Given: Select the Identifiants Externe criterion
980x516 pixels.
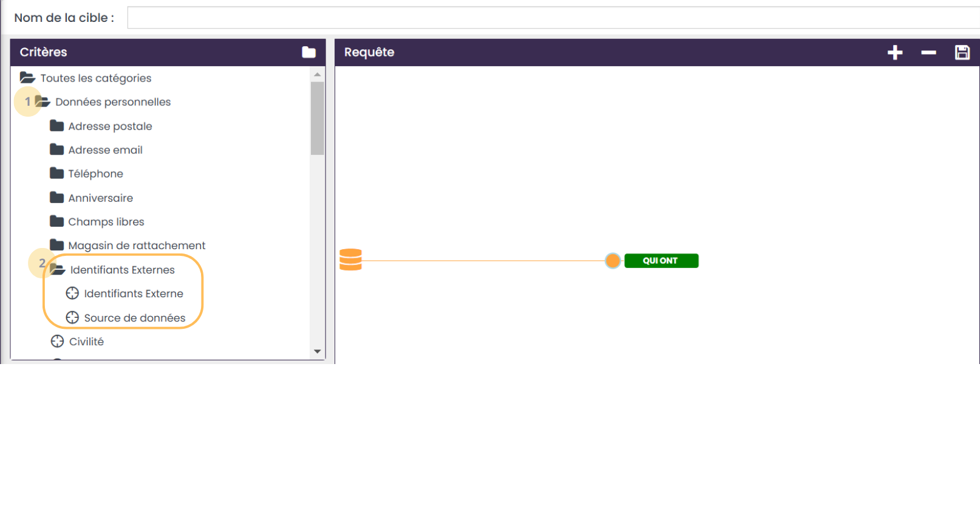Looking at the screenshot, I should (x=124, y=294).
